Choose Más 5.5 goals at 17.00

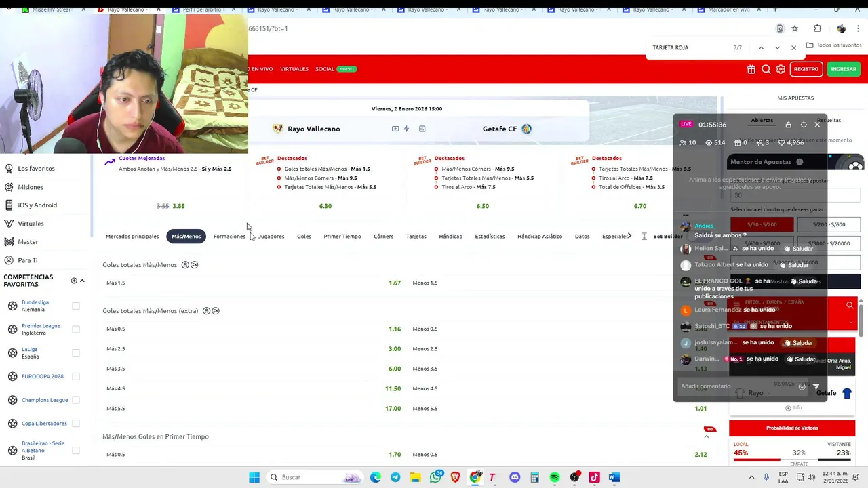[254, 408]
